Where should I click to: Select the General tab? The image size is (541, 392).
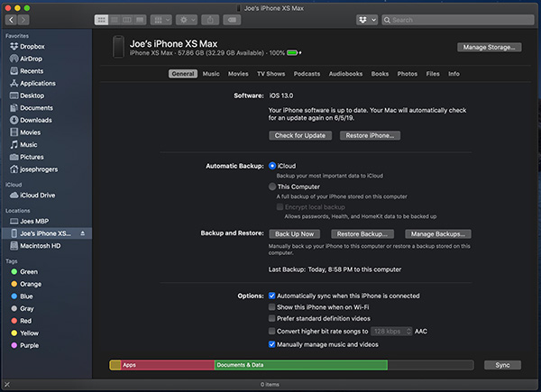coord(183,74)
